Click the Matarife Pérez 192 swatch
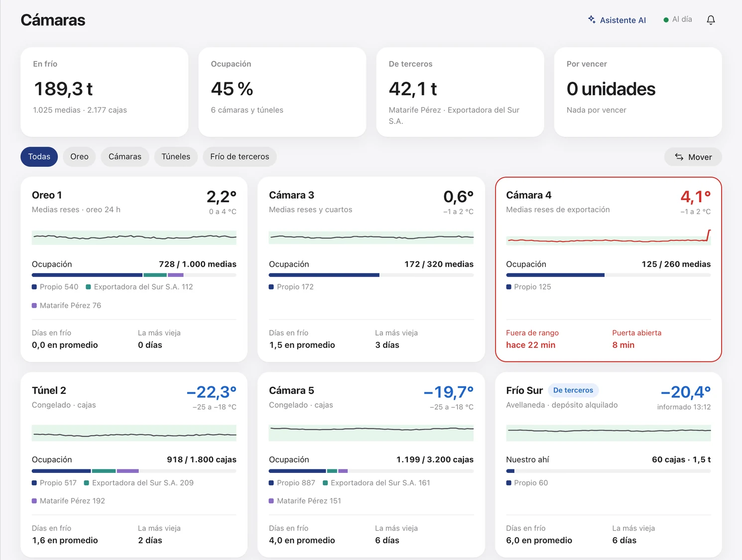The image size is (742, 560). click(x=34, y=501)
